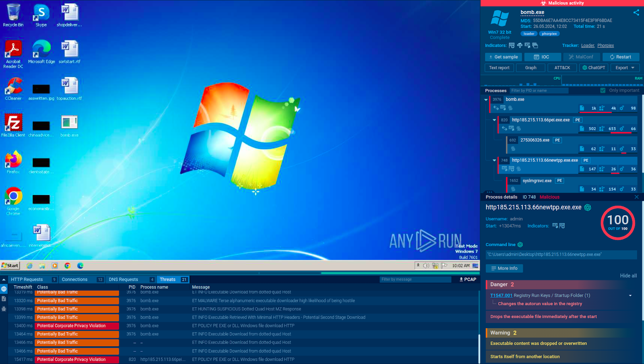The image size is (644, 364).
Task: Click the Edge icon in the taskbar
Action: tap(80, 265)
